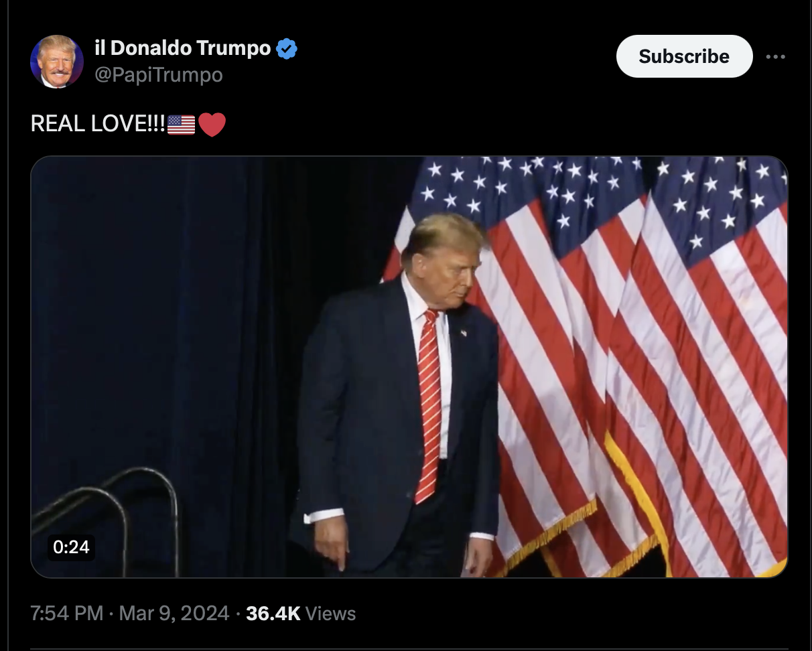
Task: Click the American flag emoji in tweet
Action: 181,125
